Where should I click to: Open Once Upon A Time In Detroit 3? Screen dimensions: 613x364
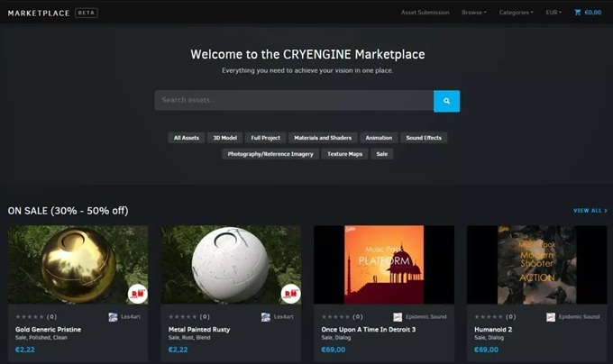(x=369, y=330)
